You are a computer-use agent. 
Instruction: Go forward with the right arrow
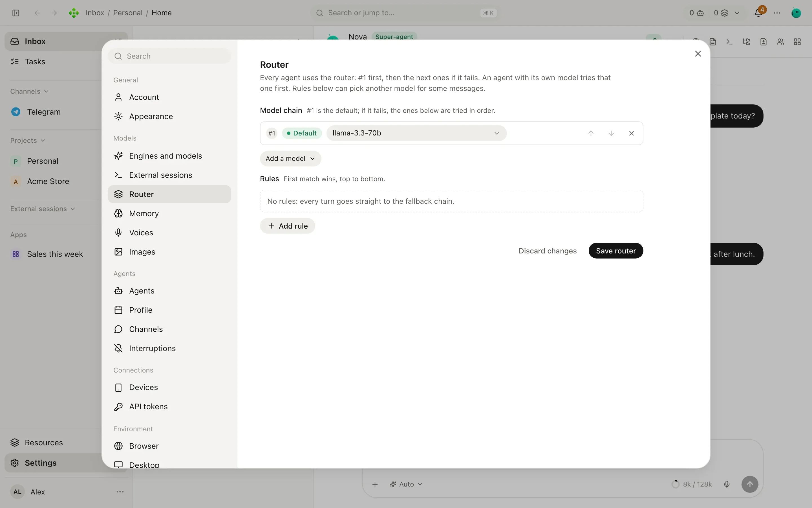pos(54,13)
